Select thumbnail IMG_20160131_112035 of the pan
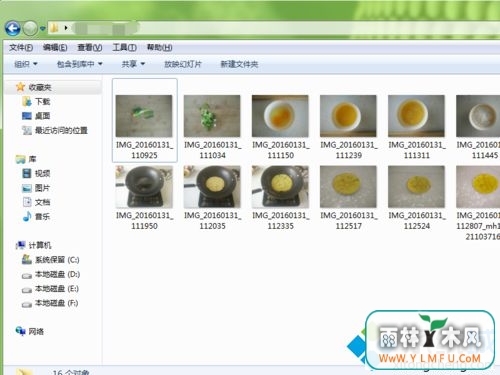Screen dimensions: 500x375 pos(212,197)
